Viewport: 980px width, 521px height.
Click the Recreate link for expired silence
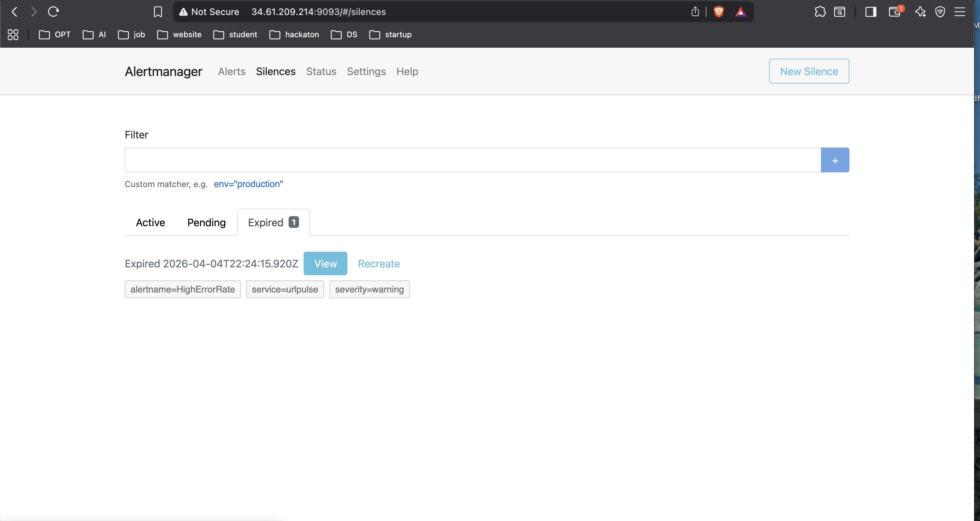[x=379, y=263]
